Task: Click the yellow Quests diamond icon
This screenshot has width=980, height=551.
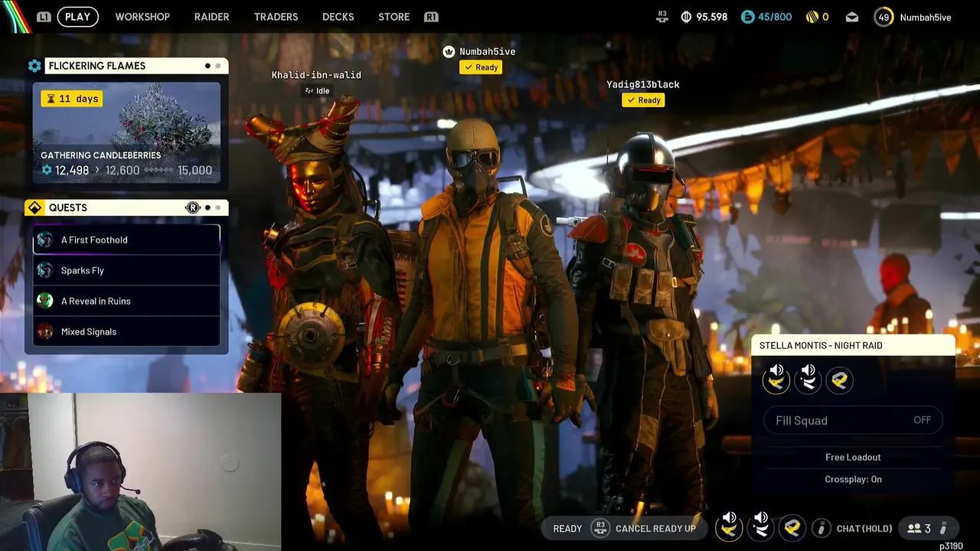Action: [x=34, y=207]
